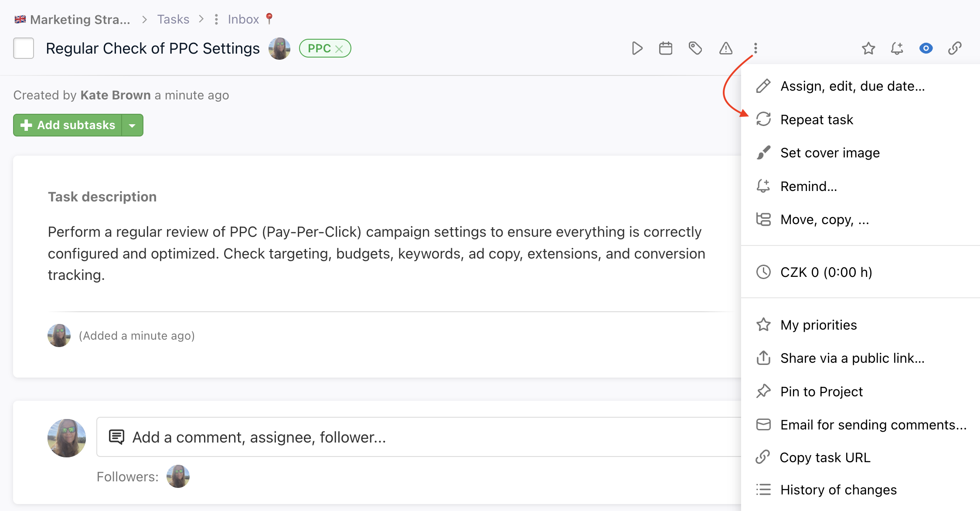This screenshot has width=980, height=511.
Task: Select Pin to Project option
Action: (861, 392)
